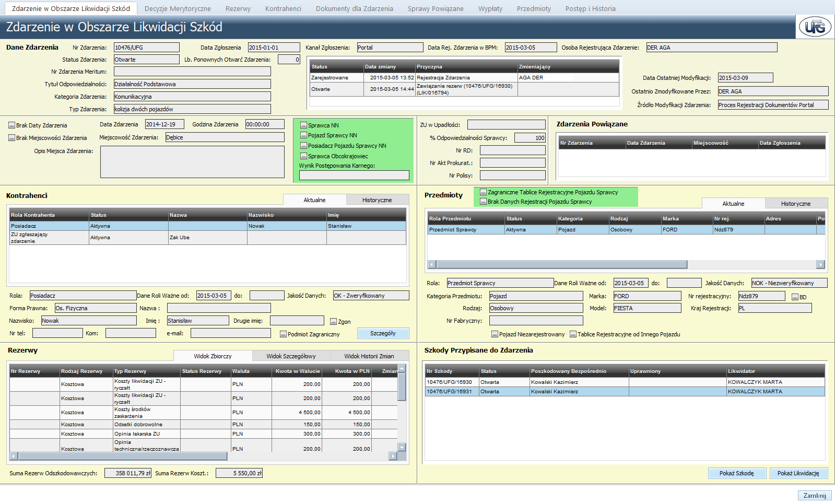
Task: Select the ZU zgłaszający zdarzenie row
Action: point(208,238)
